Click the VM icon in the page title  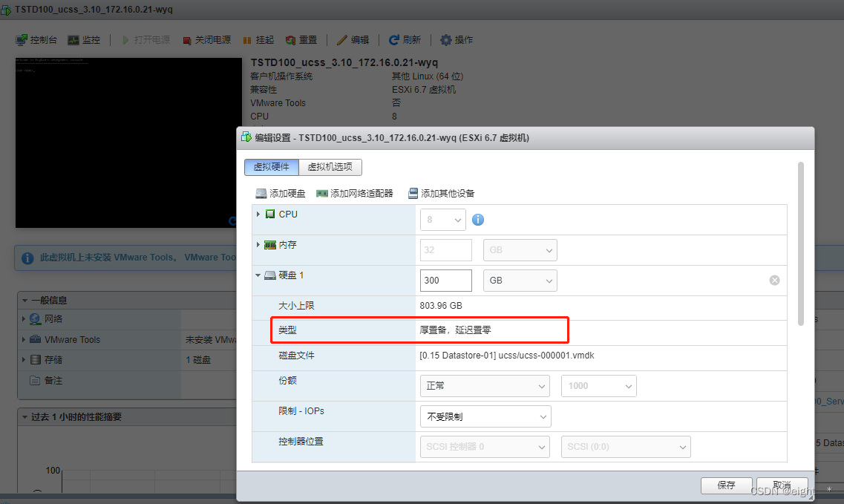tap(5, 10)
